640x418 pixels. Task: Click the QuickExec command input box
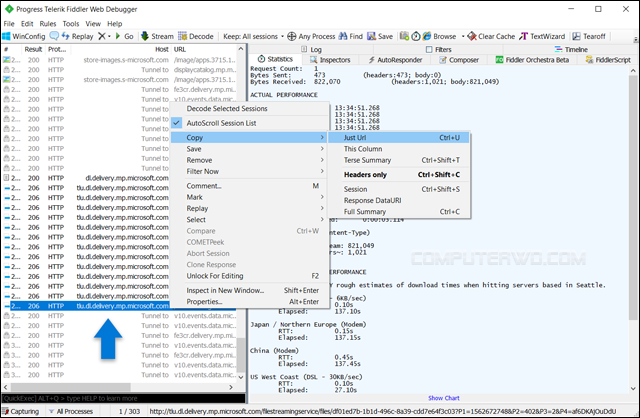tap(123, 398)
